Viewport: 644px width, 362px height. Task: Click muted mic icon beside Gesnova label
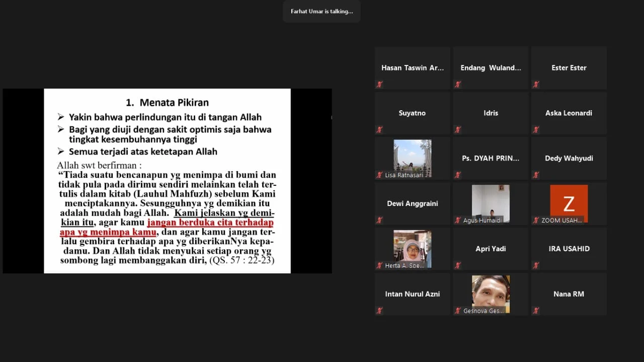click(x=458, y=311)
